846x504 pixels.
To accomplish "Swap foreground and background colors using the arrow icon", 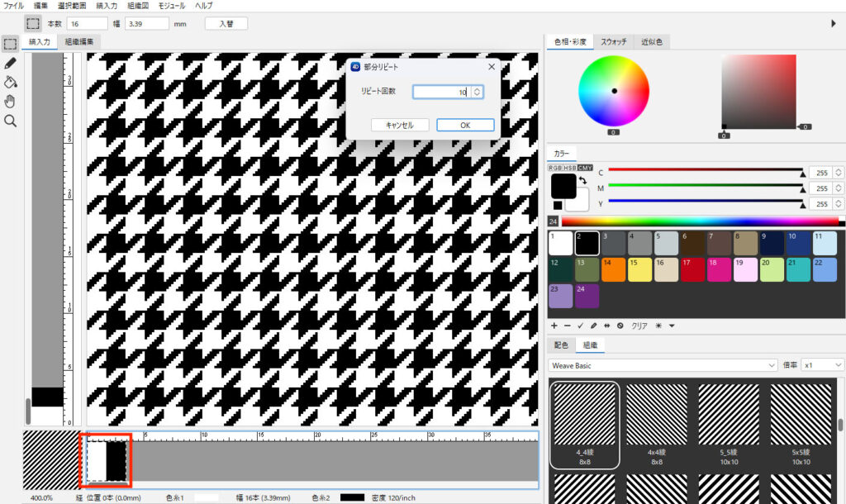I will [x=582, y=179].
